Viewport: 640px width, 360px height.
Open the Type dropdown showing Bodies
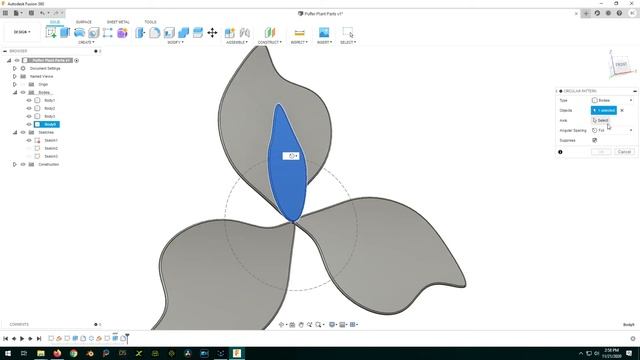[x=612, y=100]
